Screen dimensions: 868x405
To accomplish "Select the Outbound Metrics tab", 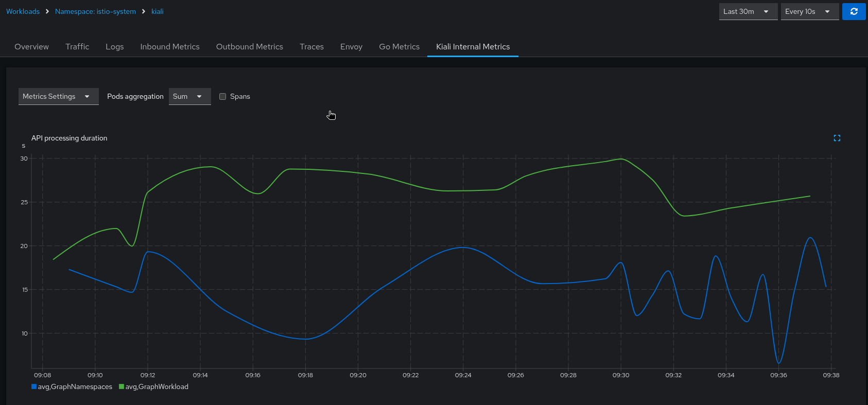I will coord(249,46).
